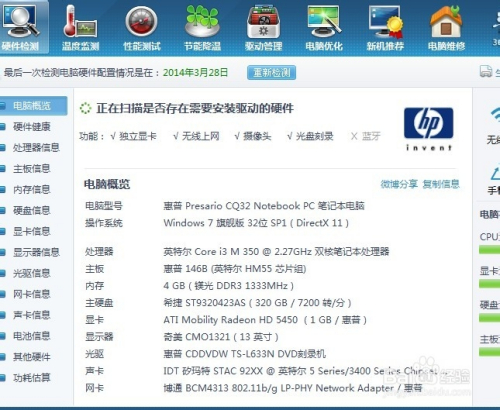Click the 复制信息 copy info link
The width and height of the screenshot is (500, 410).
click(441, 184)
